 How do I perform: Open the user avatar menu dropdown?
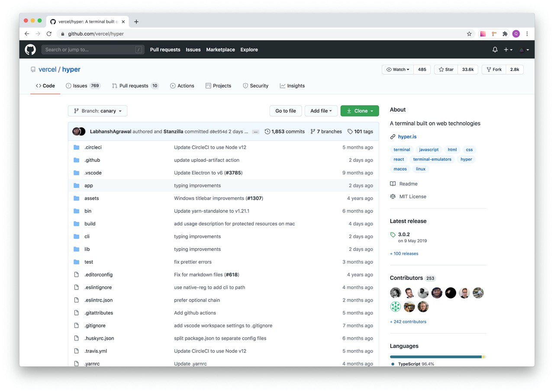tap(524, 50)
